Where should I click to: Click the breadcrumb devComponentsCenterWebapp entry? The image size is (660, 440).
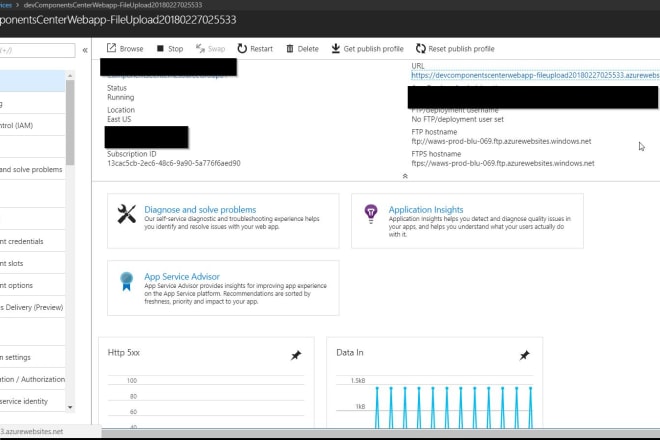pyautogui.click(x=113, y=5)
